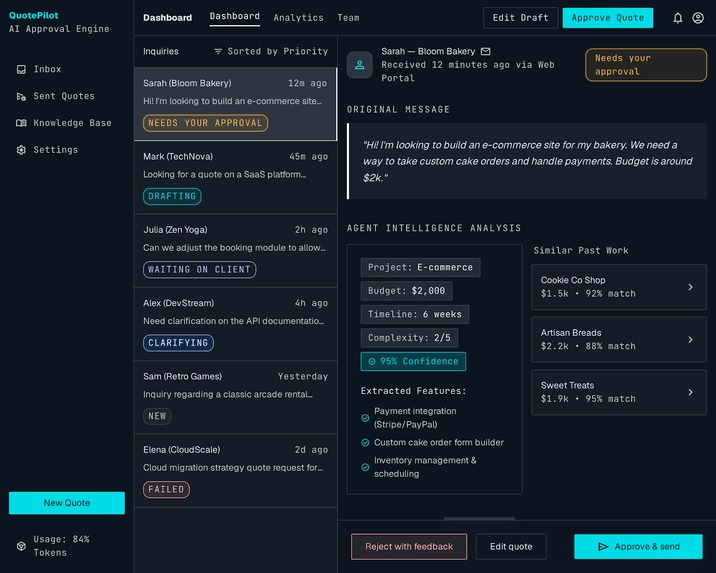Click the panel handle above action buttons
Viewport: 716px width, 573px height.
click(479, 519)
